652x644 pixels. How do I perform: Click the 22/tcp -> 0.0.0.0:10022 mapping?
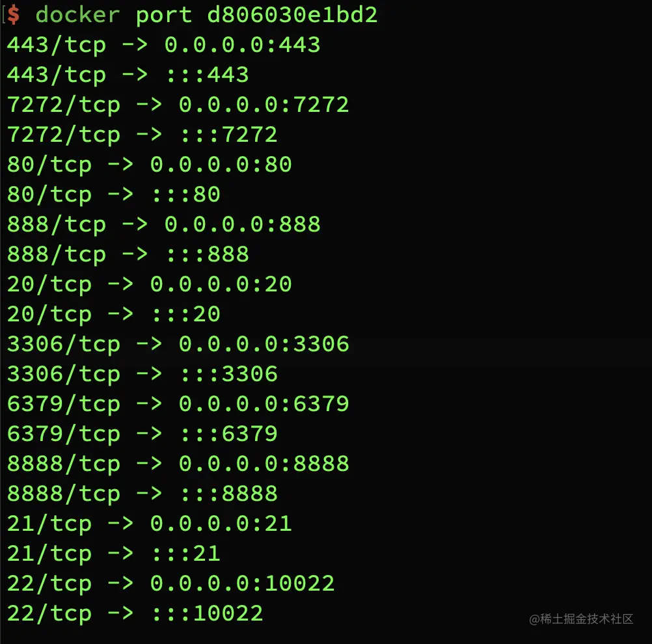point(171,584)
